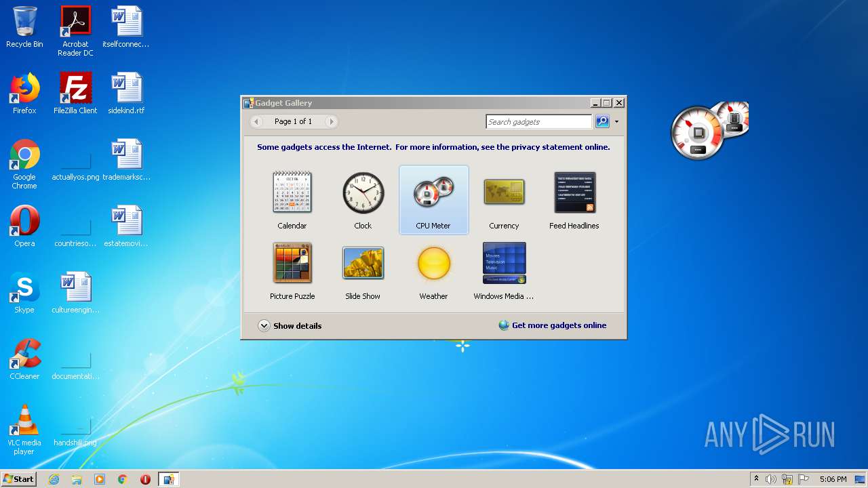Launch VLC media player shortcut

24,430
